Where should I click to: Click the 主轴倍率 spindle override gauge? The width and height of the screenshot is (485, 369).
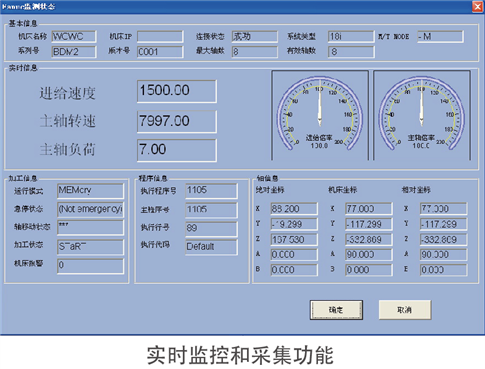(422, 115)
